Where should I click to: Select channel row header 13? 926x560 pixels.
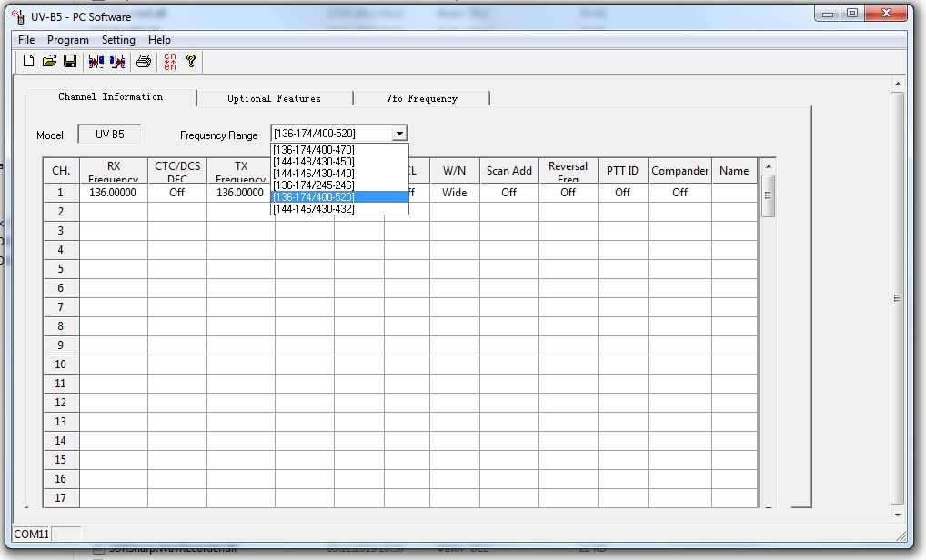tap(62, 422)
